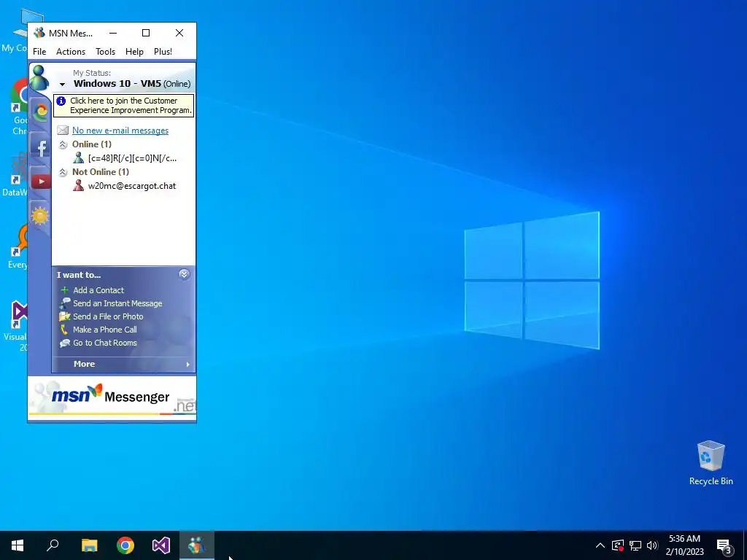Click the Make a Phone Call phone icon
The height and width of the screenshot is (560, 747).
tap(64, 329)
